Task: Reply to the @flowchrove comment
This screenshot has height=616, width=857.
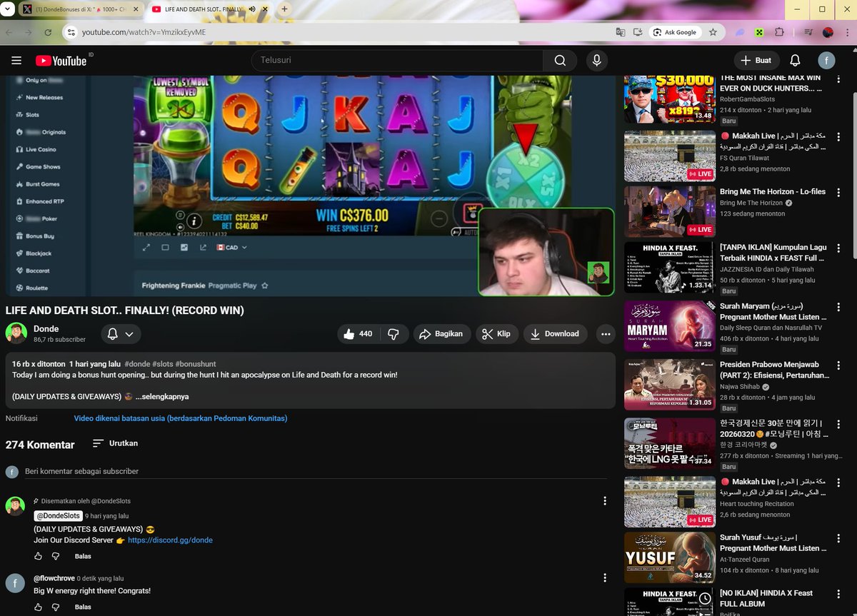Action: click(x=83, y=607)
